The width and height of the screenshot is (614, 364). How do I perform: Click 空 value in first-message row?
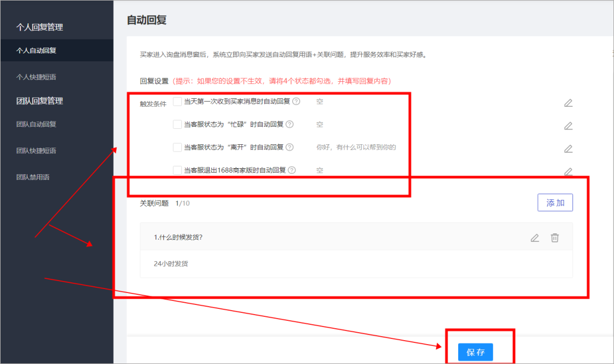point(320,102)
